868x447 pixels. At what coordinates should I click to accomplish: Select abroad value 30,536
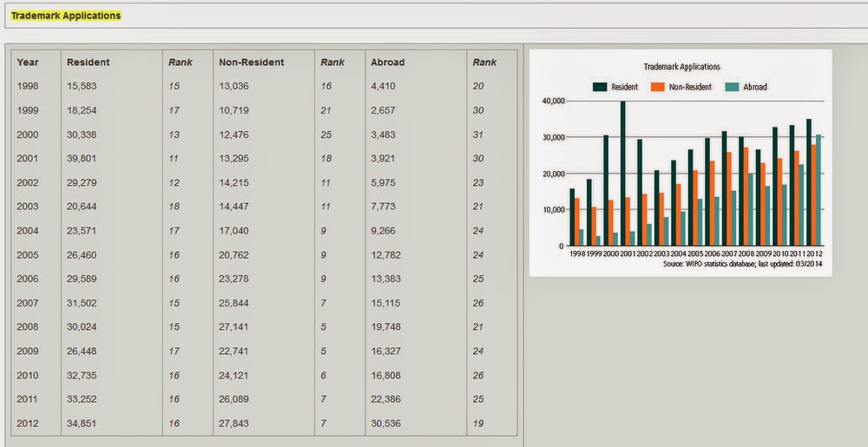point(386,424)
